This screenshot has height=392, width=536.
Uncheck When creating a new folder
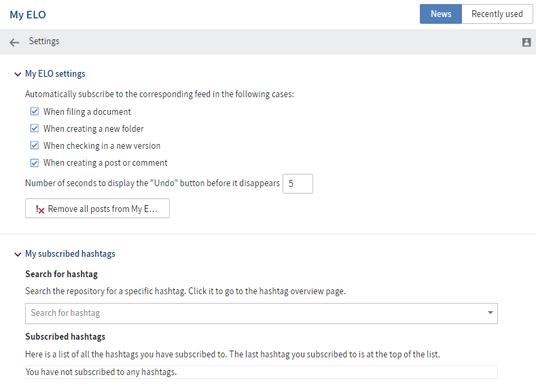tap(35, 128)
